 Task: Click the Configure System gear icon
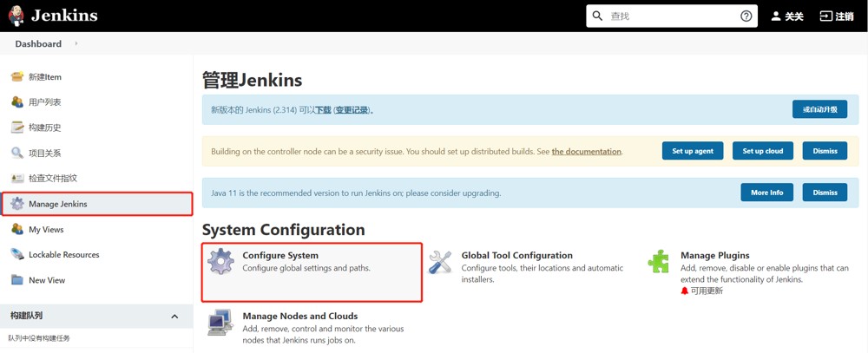pyautogui.click(x=220, y=262)
